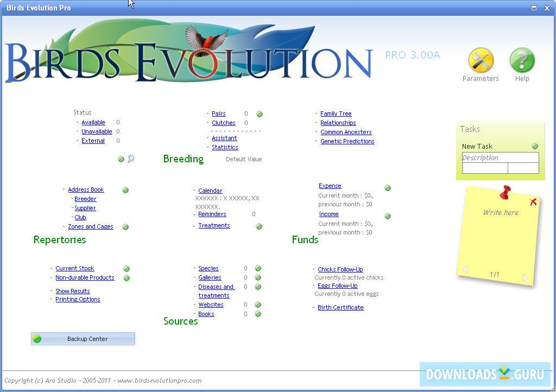This screenshot has width=556, height=392.
Task: Click green add icon beside Books
Action: (258, 314)
